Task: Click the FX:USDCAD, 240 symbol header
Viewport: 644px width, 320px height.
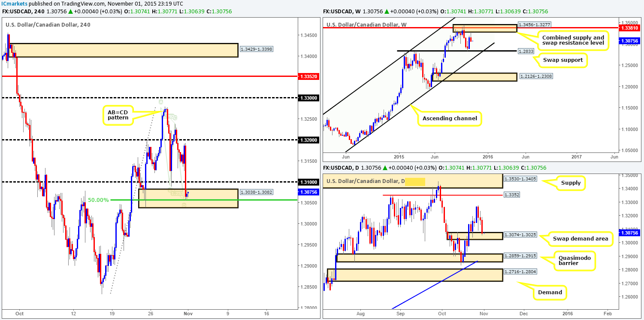Action: pyautogui.click(x=23, y=12)
